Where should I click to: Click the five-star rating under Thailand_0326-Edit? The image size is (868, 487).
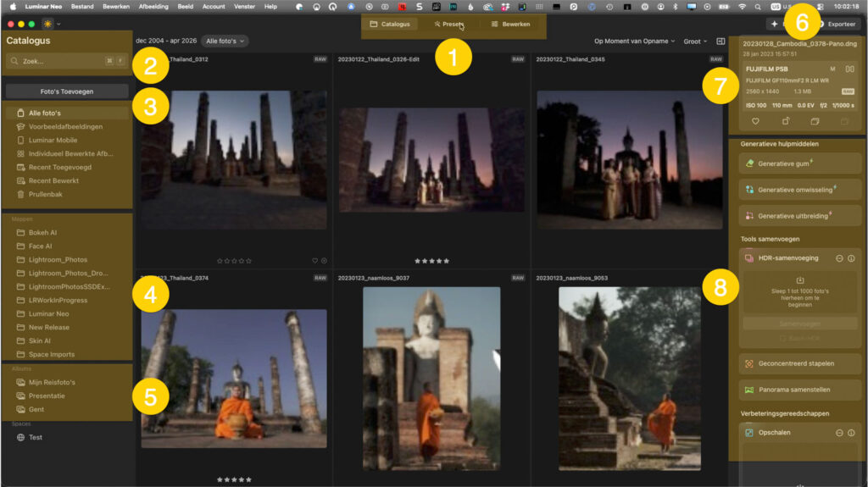point(431,261)
